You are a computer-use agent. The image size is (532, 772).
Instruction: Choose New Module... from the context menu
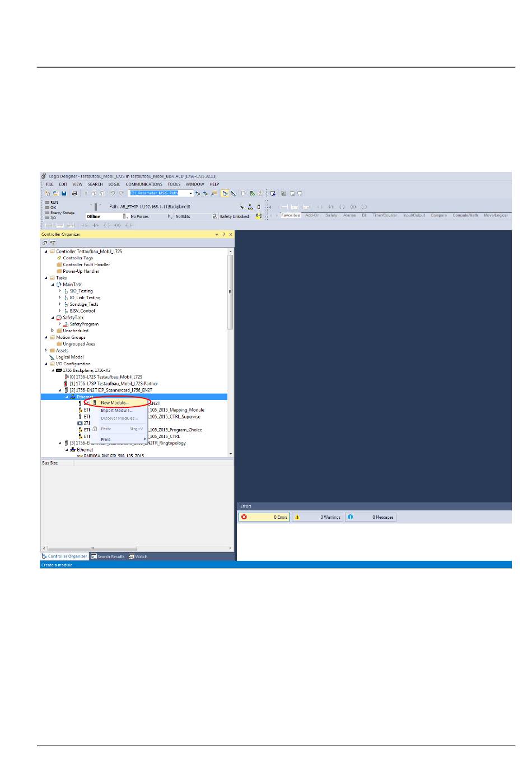click(115, 403)
